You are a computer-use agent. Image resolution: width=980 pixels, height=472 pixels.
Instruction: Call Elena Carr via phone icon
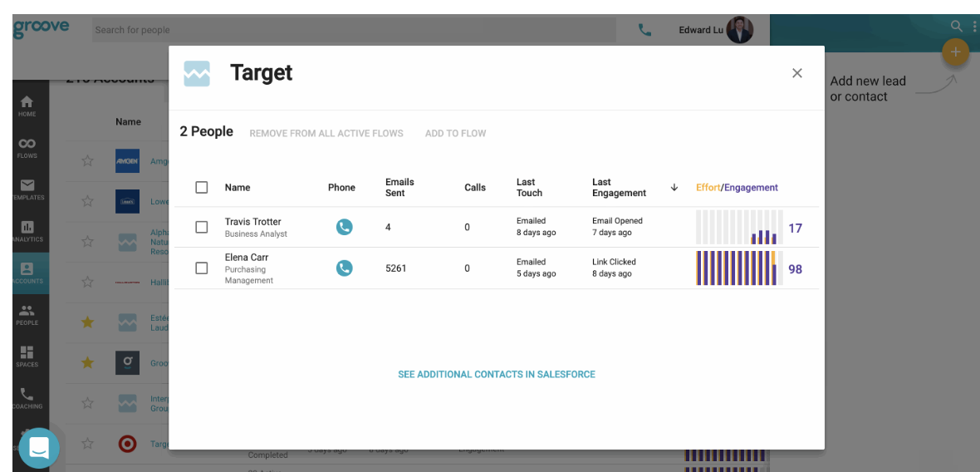coord(345,268)
